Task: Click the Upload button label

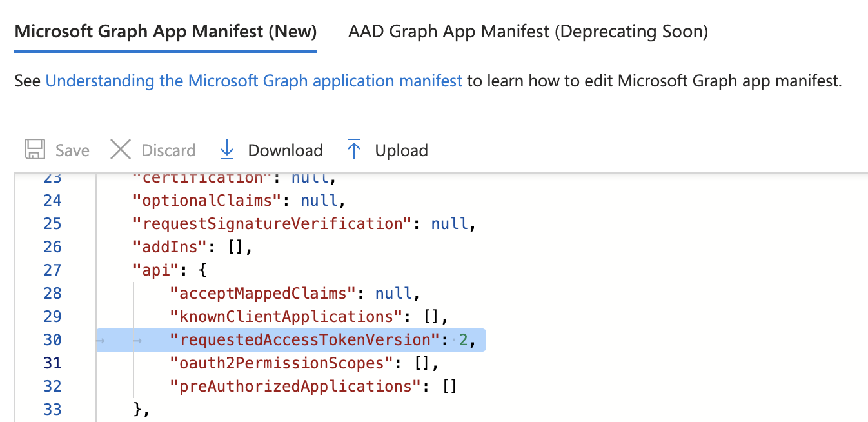Action: click(401, 151)
